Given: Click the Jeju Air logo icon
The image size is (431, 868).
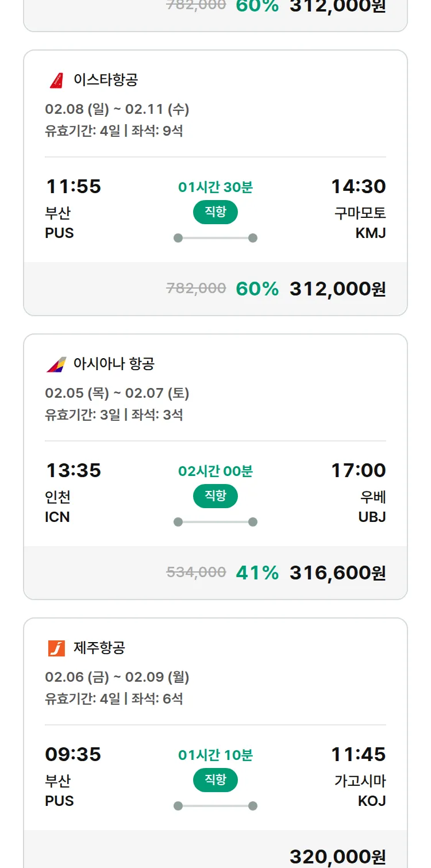Looking at the screenshot, I should pyautogui.click(x=56, y=648).
